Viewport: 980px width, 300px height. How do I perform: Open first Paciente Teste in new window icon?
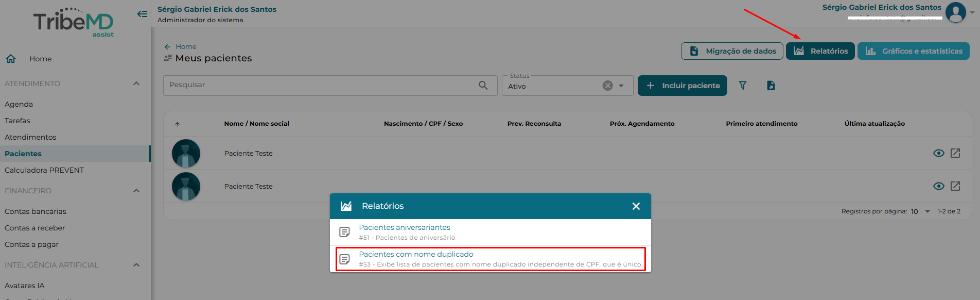[x=955, y=153]
